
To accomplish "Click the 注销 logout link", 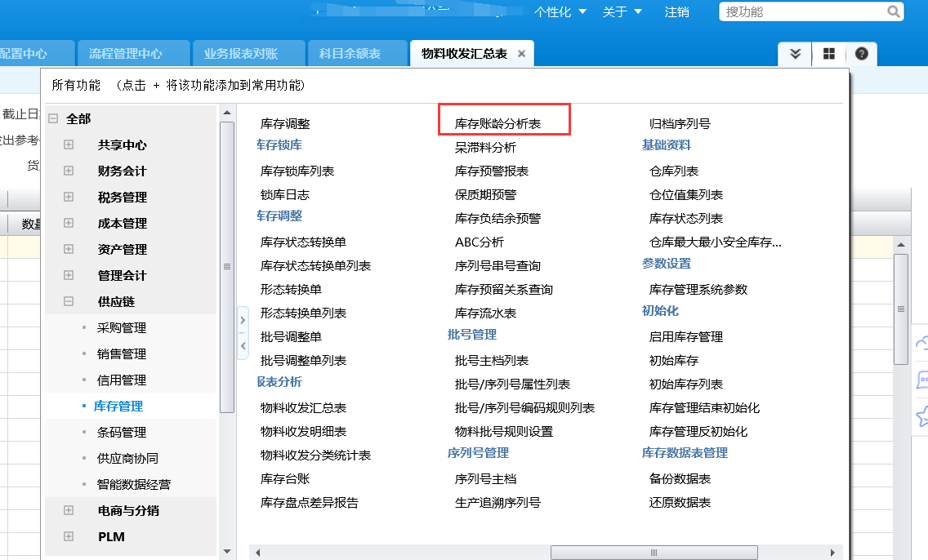I will (x=676, y=12).
